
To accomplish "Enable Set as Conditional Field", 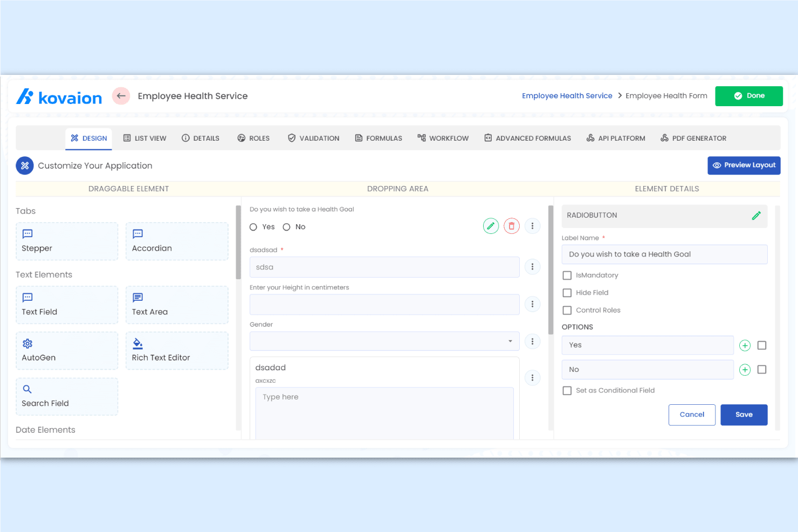I will (x=567, y=390).
